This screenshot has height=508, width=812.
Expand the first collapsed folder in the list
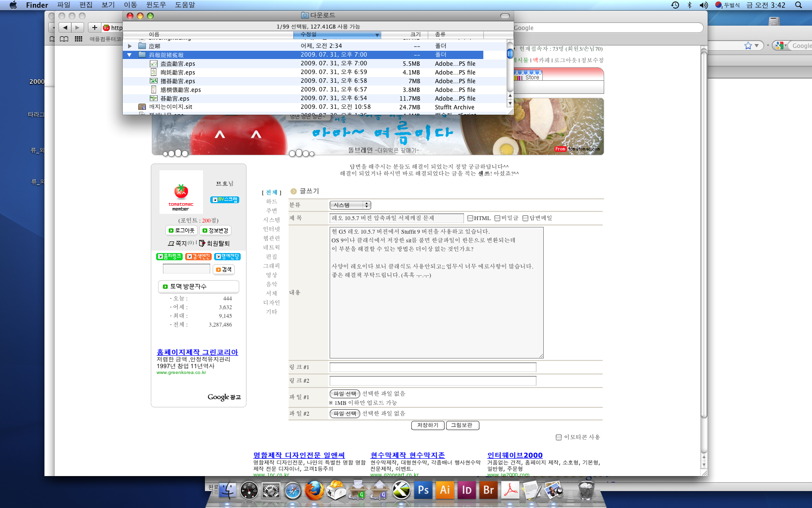130,46
